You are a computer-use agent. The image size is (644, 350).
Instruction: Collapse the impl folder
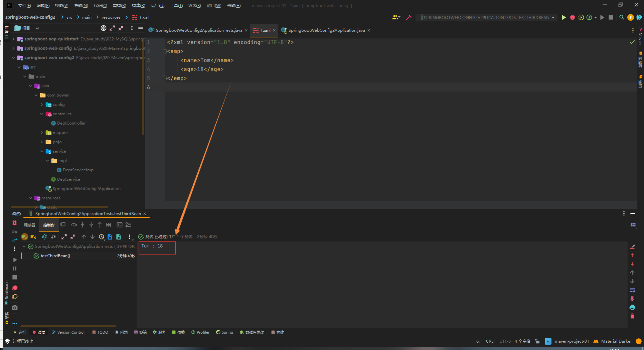click(47, 161)
